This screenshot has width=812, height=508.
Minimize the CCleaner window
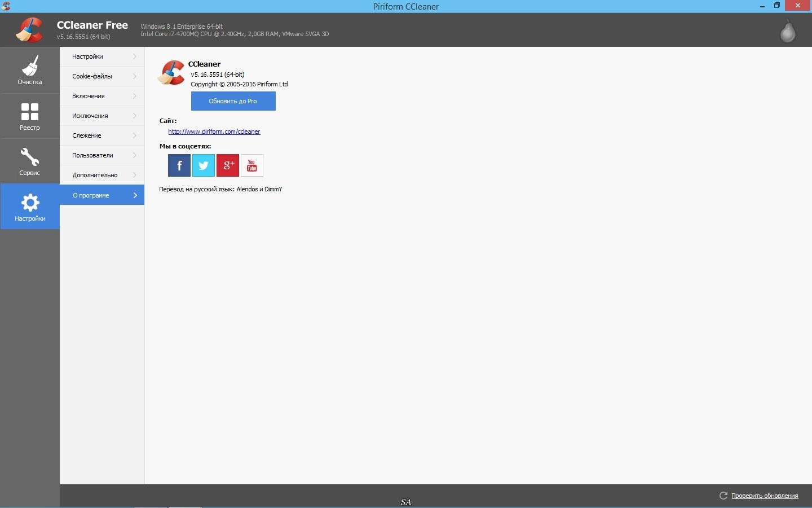click(762, 6)
